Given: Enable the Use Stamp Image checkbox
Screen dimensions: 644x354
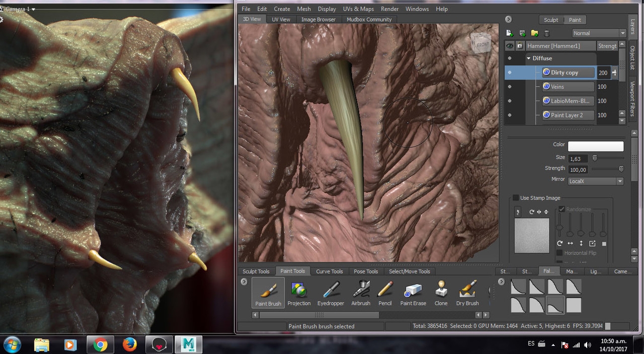Looking at the screenshot, I should pos(516,198).
